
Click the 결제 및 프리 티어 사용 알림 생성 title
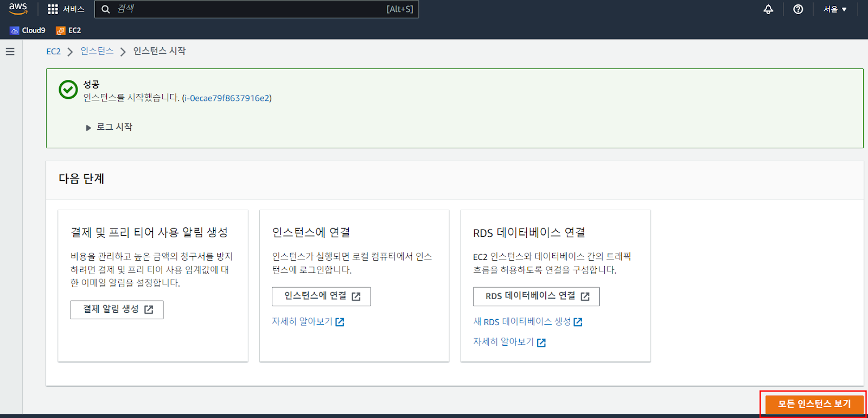[149, 232]
